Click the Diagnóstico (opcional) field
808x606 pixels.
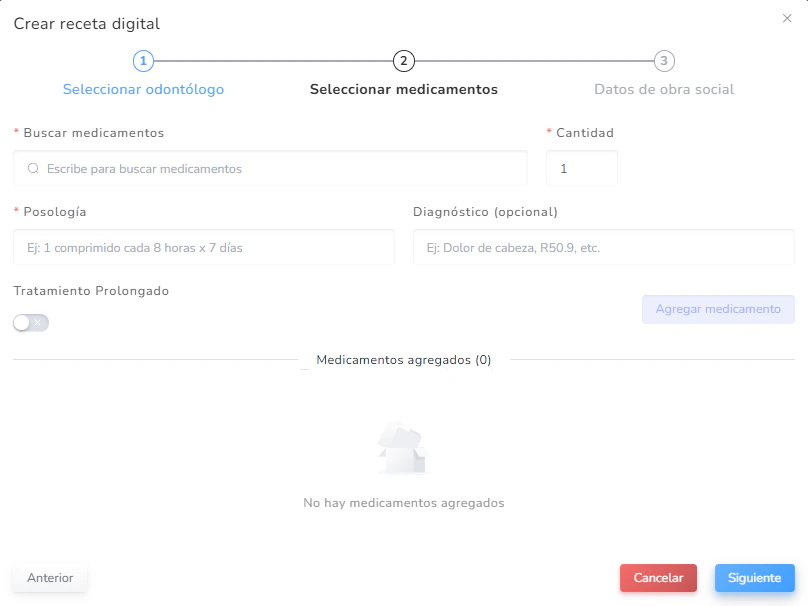tap(603, 247)
